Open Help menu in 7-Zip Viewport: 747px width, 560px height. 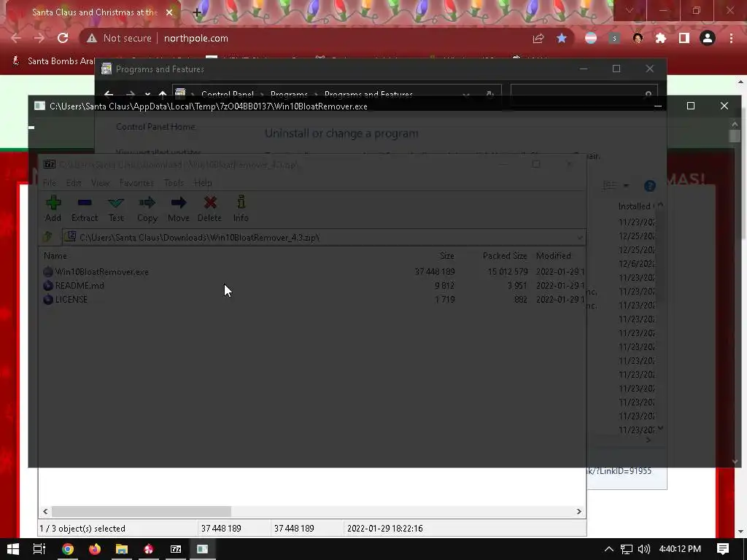[x=203, y=183]
